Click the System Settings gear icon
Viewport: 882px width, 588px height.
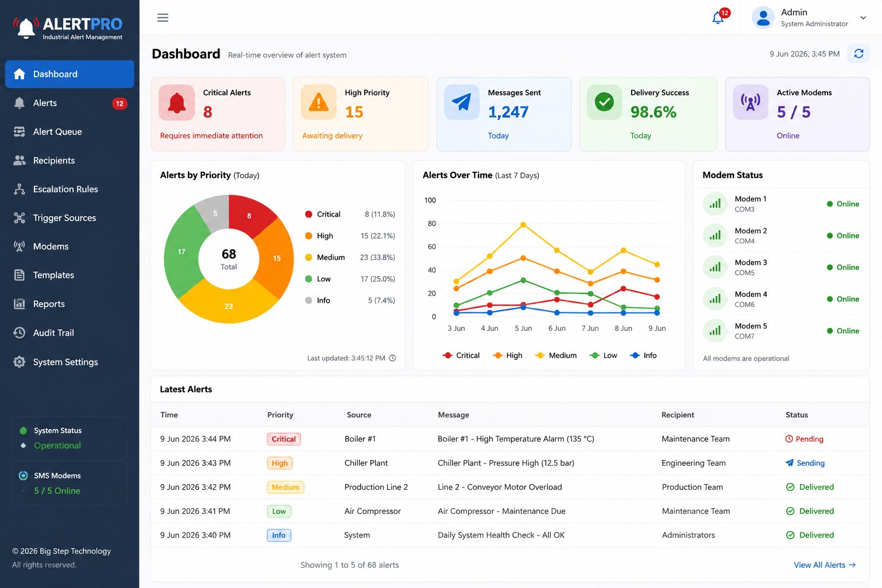[20, 362]
